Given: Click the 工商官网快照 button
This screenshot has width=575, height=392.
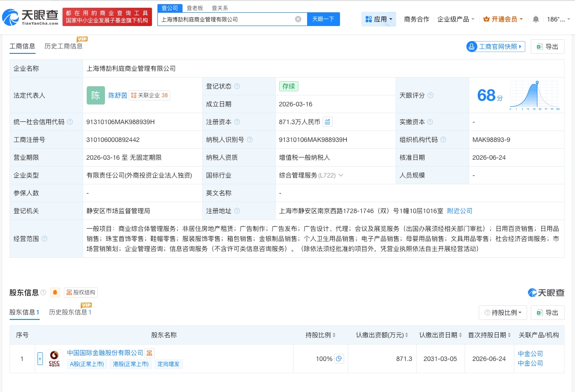Looking at the screenshot, I should 496,47.
